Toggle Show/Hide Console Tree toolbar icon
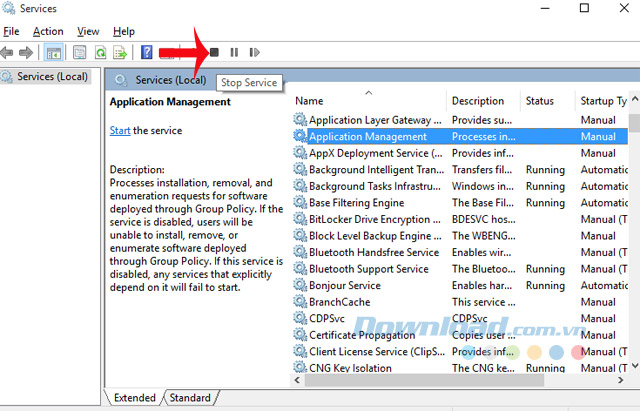The width and height of the screenshot is (640, 411). point(53,52)
